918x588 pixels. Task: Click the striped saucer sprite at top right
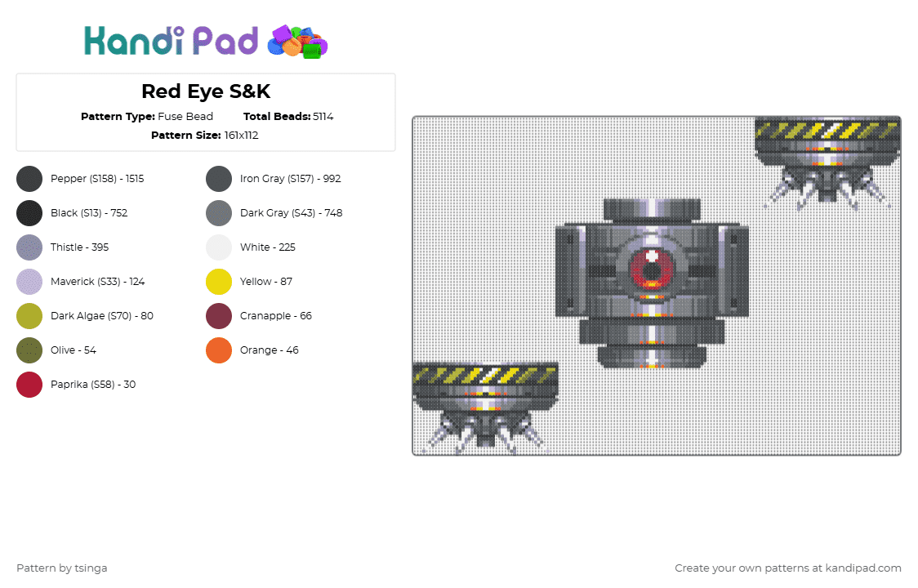(x=827, y=163)
